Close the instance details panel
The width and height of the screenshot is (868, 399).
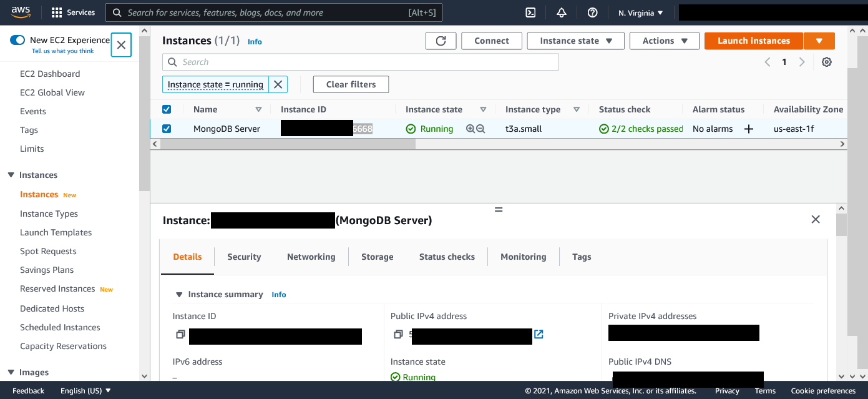click(816, 219)
